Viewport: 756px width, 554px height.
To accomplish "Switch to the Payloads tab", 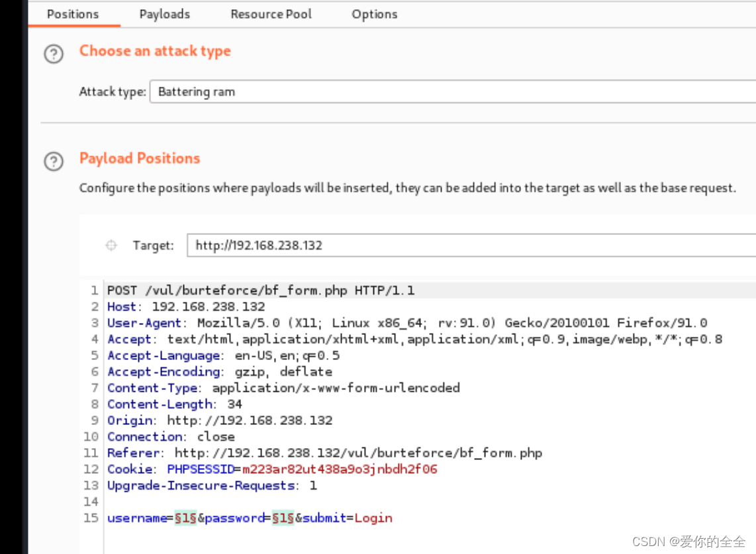I will [164, 14].
